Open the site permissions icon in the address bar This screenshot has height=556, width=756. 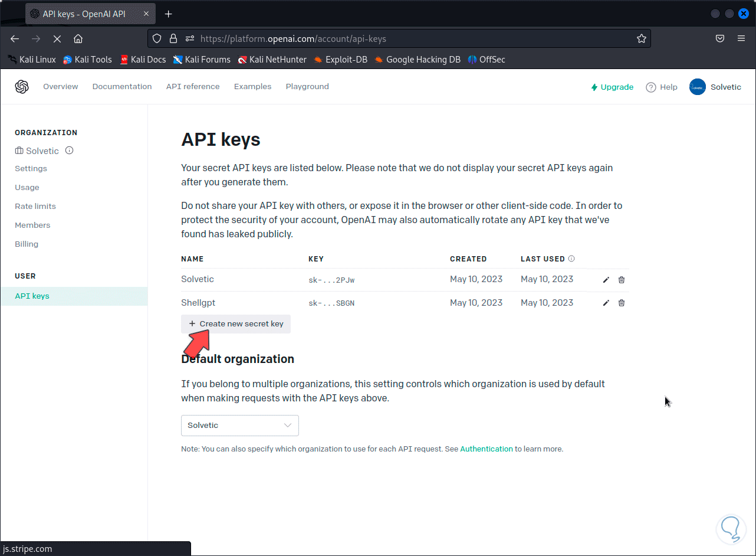click(x=190, y=38)
